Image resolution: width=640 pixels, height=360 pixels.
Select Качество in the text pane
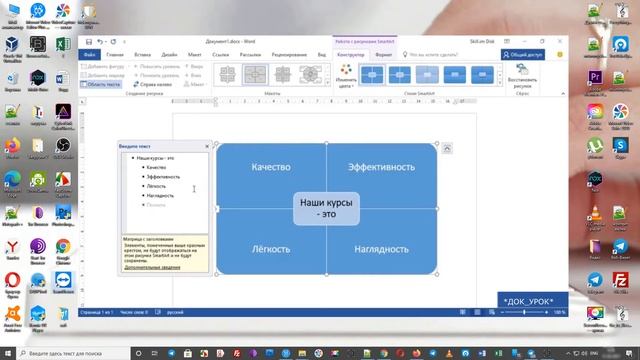click(156, 167)
